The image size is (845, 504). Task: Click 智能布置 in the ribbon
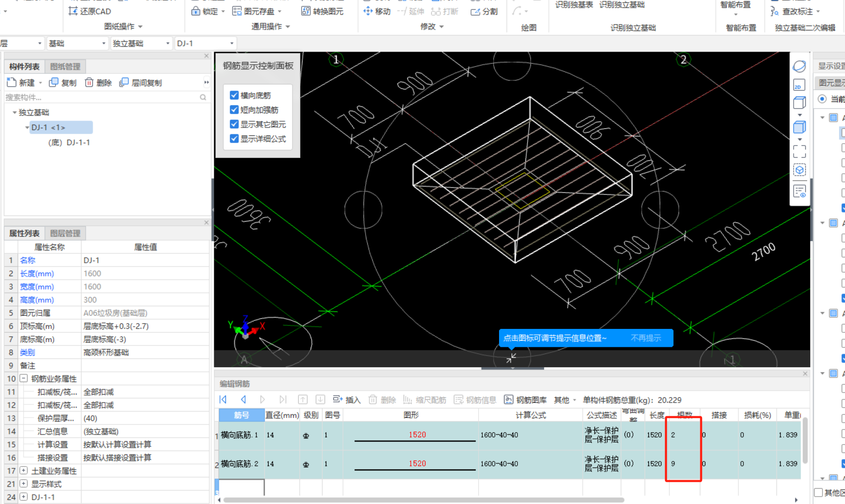coord(735,5)
